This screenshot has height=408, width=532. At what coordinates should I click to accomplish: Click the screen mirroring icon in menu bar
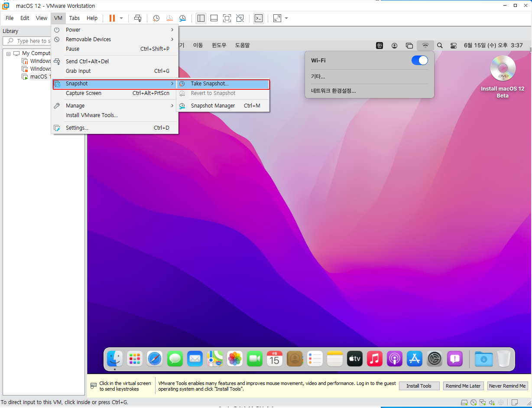coord(409,45)
